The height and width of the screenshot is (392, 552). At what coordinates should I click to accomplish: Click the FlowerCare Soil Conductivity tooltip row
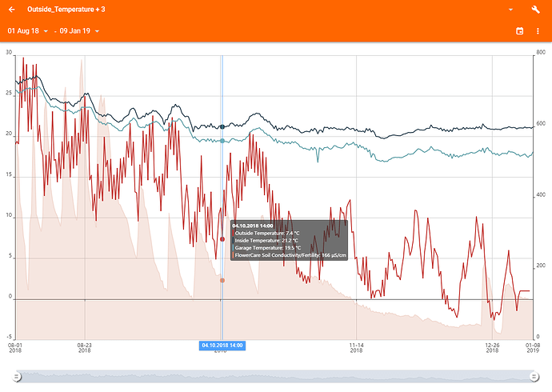(x=290, y=255)
